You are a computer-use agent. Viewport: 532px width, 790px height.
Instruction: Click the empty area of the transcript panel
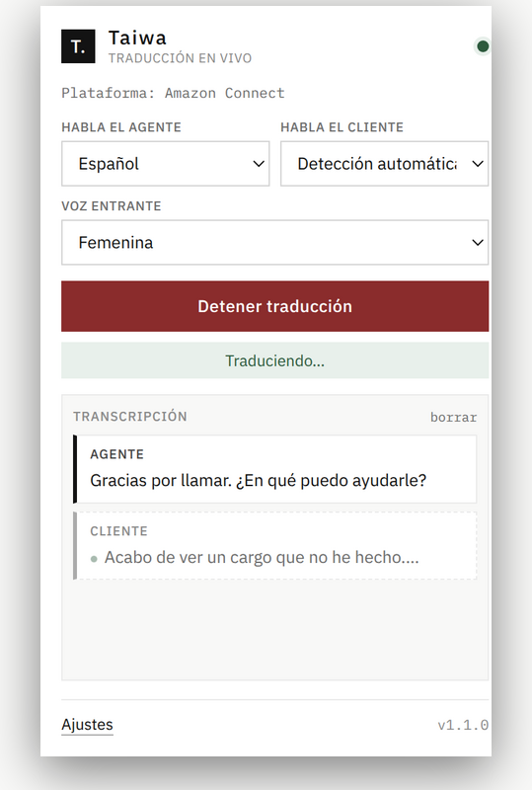click(x=275, y=630)
